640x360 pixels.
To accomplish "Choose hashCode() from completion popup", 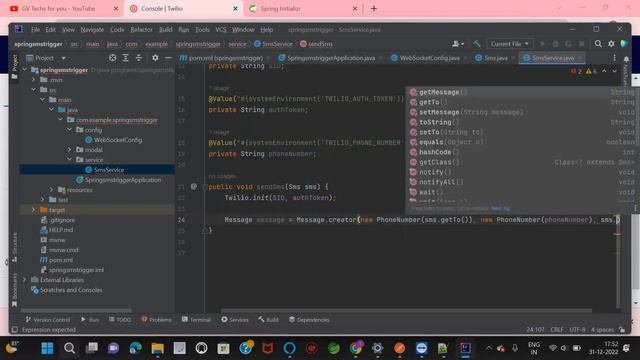I will (x=522, y=152).
